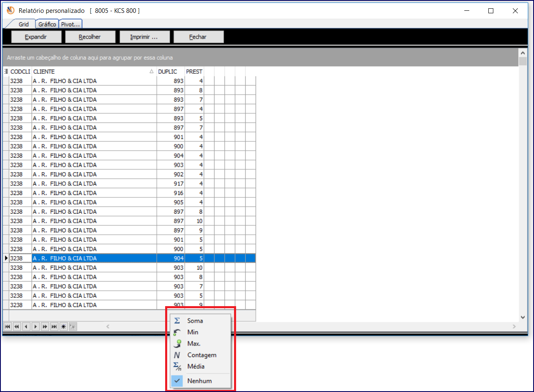This screenshot has height=392, width=534.
Task: Open the Imprimir ... dialog button
Action: (x=144, y=37)
